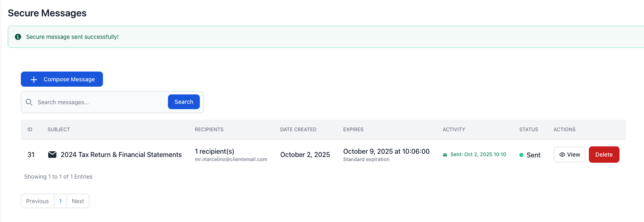The width and height of the screenshot is (644, 222).
Task: Focus the Search messages text field
Action: point(100,102)
